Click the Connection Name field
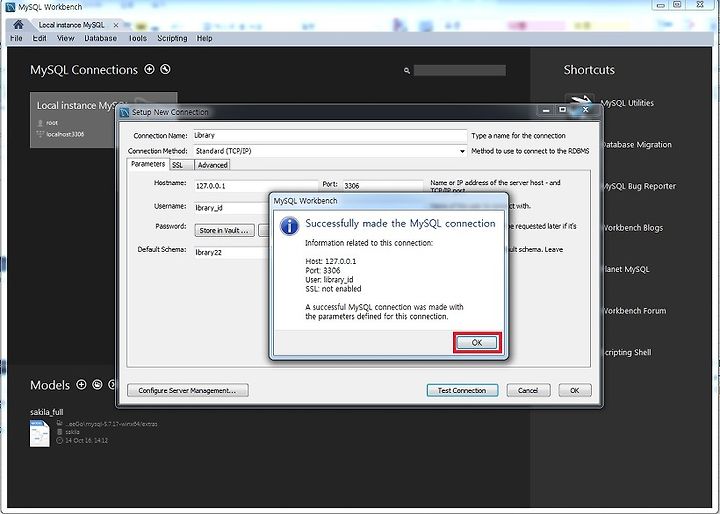720x514 pixels. pos(330,136)
